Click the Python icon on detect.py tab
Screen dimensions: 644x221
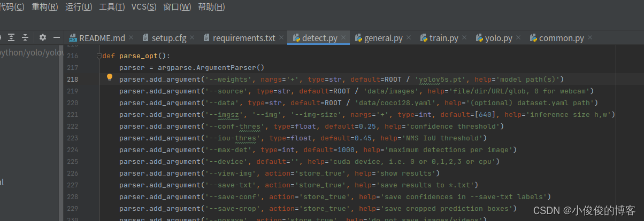coord(296,38)
